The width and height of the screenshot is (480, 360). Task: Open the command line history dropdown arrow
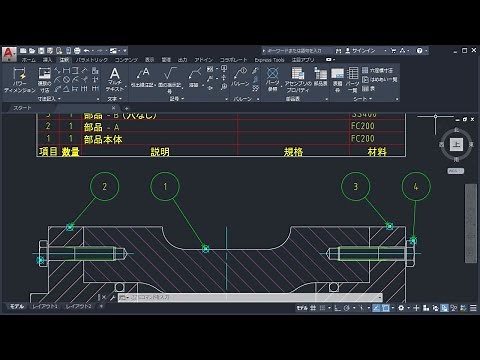[380, 297]
